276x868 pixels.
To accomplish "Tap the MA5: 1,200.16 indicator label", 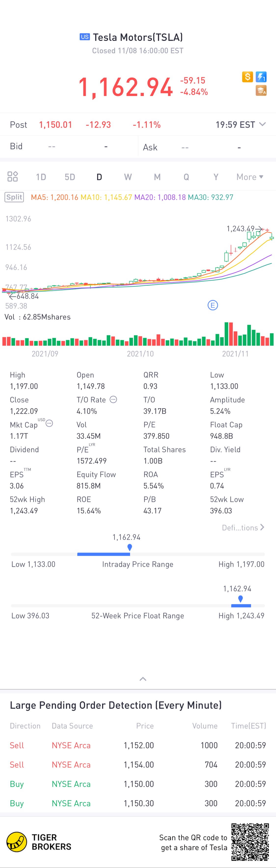I will (55, 198).
